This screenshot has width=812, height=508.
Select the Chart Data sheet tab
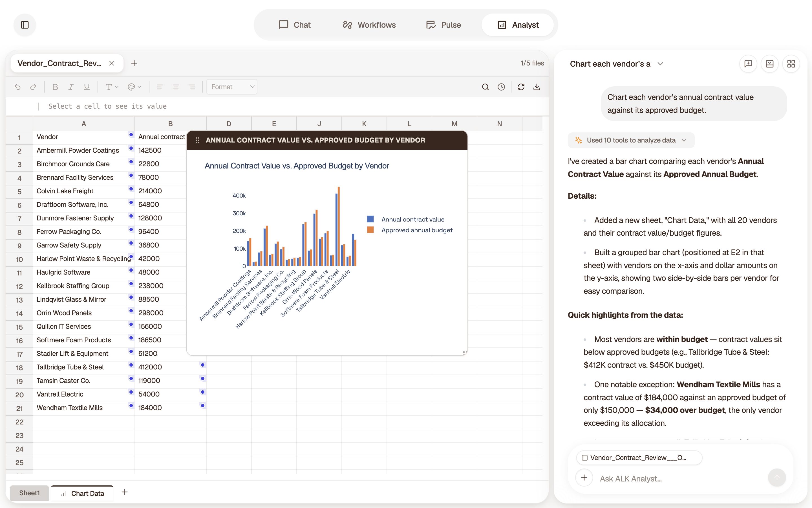82,493
